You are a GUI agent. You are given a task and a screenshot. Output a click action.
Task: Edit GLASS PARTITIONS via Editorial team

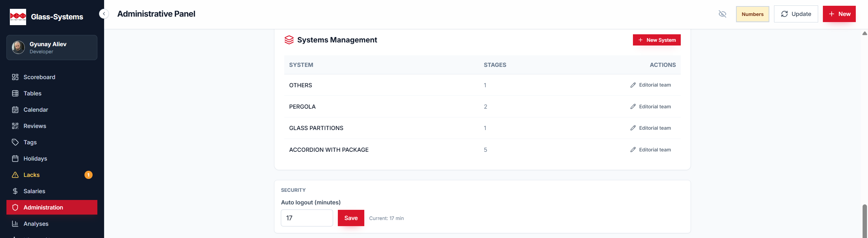click(650, 128)
